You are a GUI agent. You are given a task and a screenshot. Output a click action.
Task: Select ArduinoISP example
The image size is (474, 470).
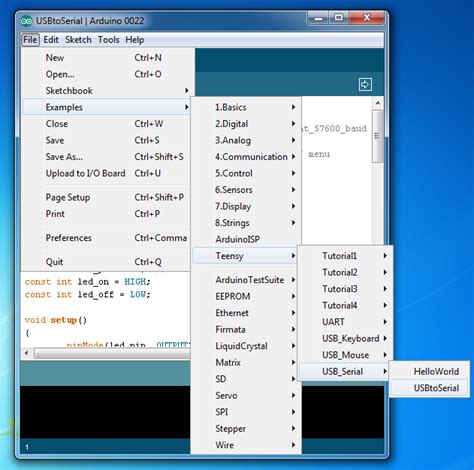point(246,239)
